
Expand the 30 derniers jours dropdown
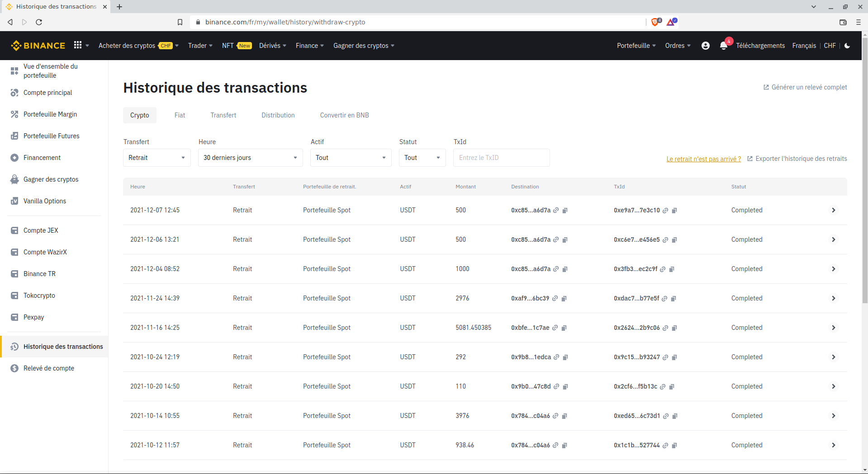pyautogui.click(x=250, y=158)
